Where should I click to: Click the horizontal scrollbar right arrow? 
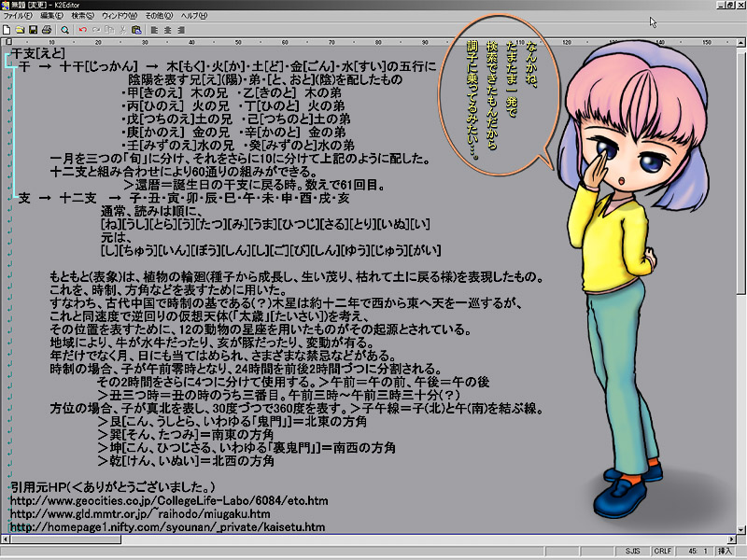[x=732, y=539]
